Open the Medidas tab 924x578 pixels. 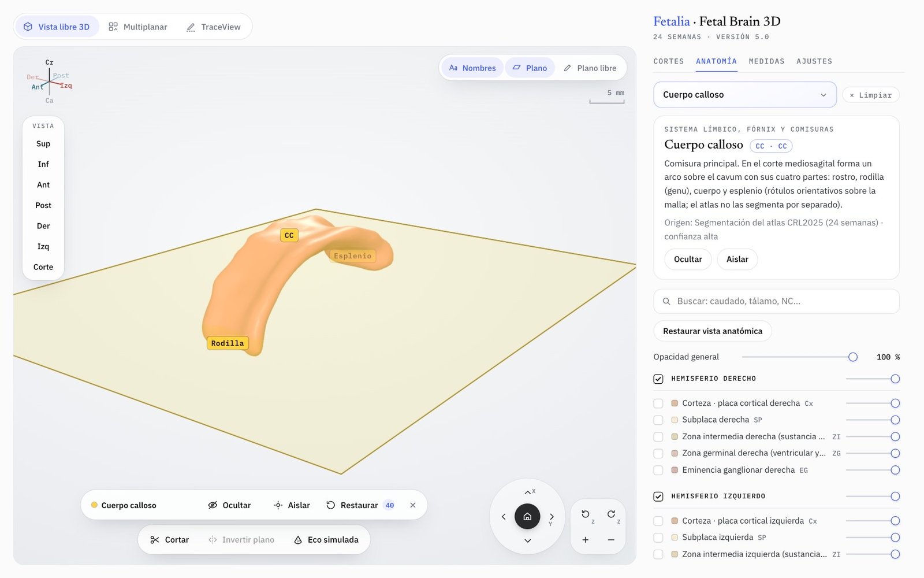coord(766,61)
